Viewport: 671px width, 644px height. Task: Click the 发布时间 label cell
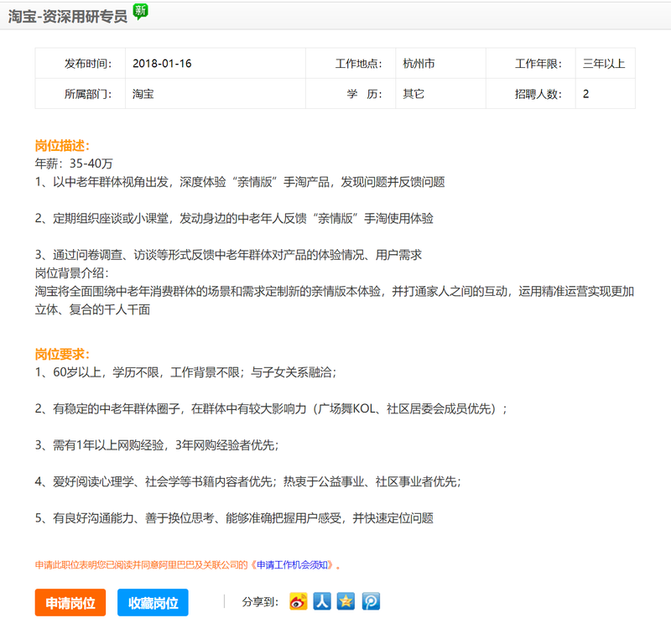[x=80, y=64]
